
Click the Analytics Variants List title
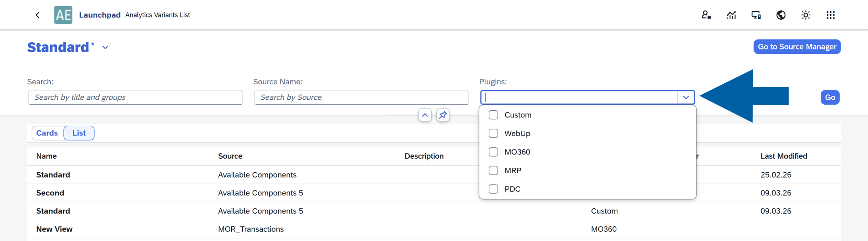[158, 15]
